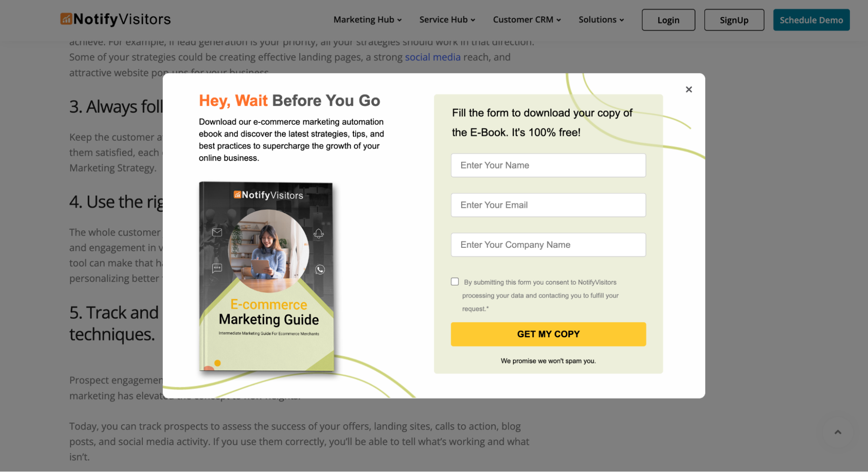Click the bell icon on ebook cover
This screenshot has width=868, height=472.
[319, 233]
